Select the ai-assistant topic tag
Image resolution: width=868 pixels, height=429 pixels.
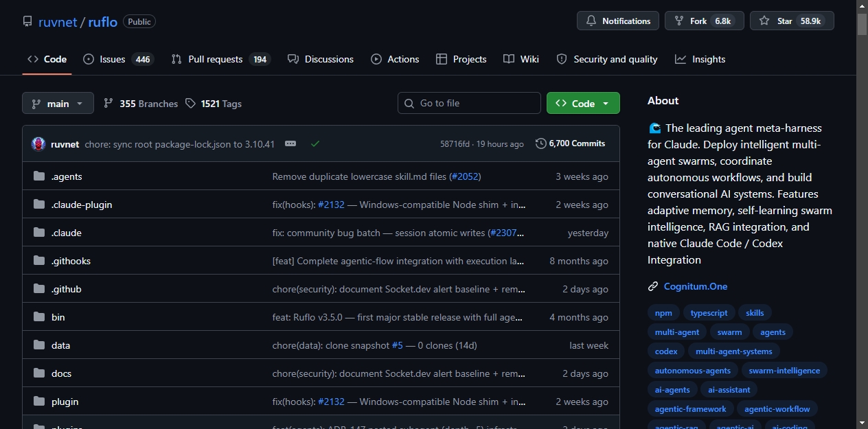(729, 390)
